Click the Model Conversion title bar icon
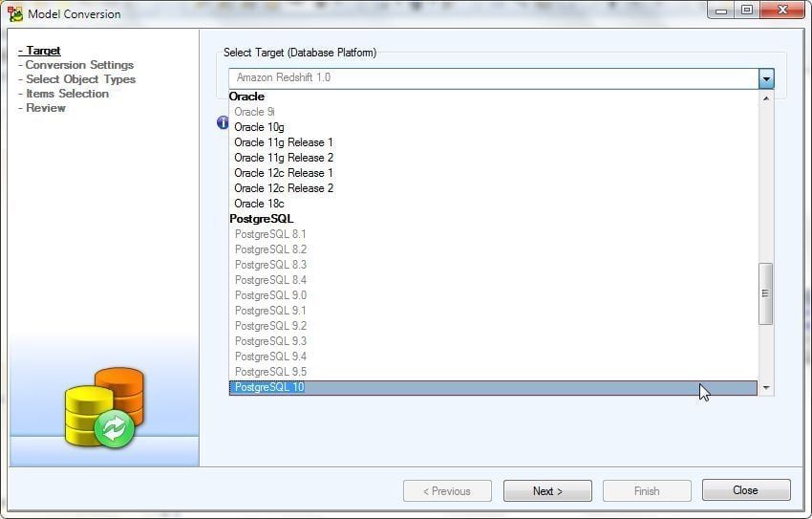Screen dimensions: 812x519 (x=15, y=13)
